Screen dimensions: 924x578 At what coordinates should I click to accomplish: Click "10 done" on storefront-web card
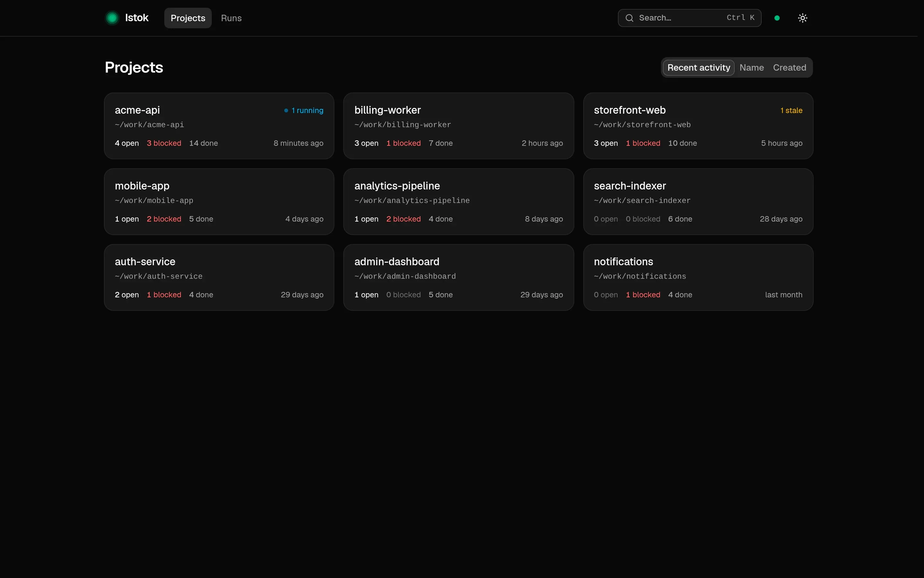(682, 143)
